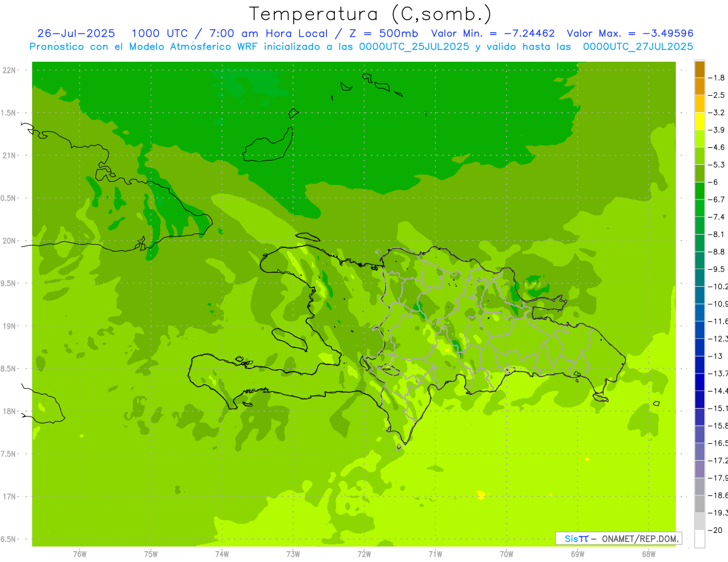Click the "-14.4" color scale label
Image resolution: width=728 pixels, height=562 pixels.
pyautogui.click(x=718, y=391)
